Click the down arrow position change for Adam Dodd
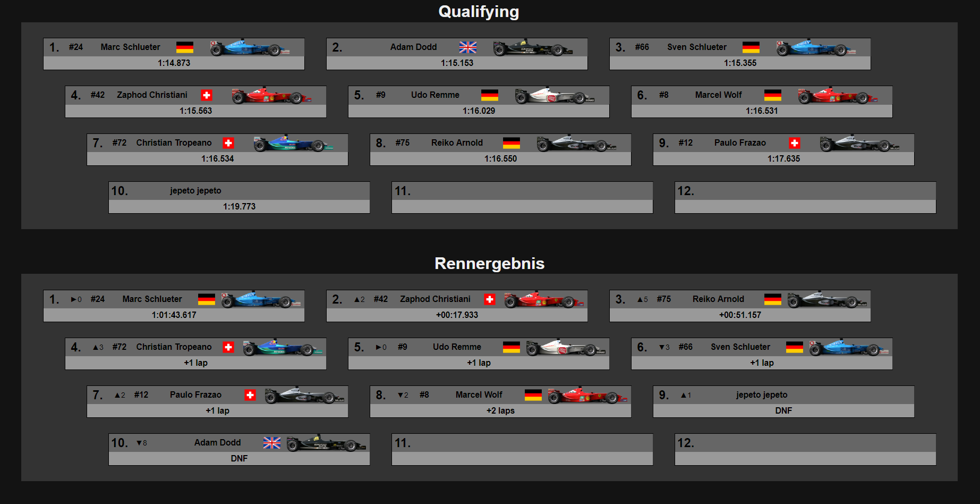 142,443
